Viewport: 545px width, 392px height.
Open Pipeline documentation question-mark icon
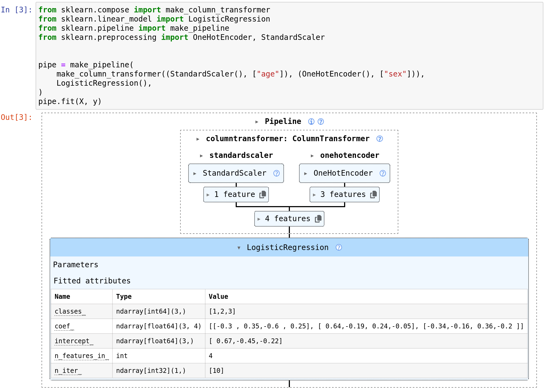[321, 122]
